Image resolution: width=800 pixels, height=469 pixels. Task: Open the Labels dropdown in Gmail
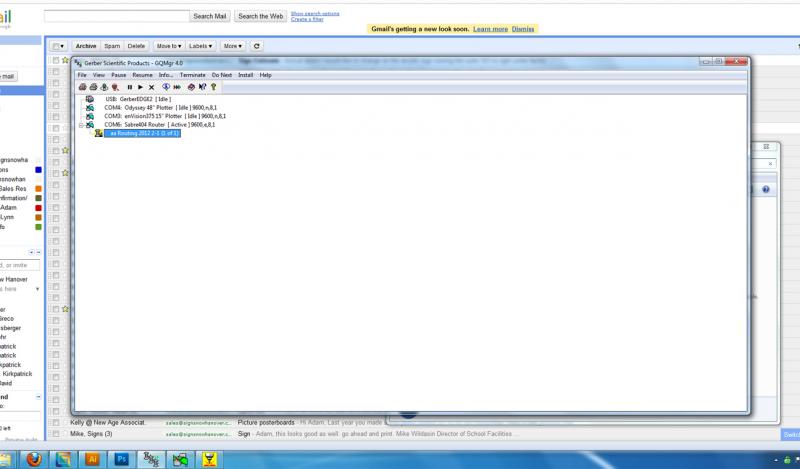point(201,46)
